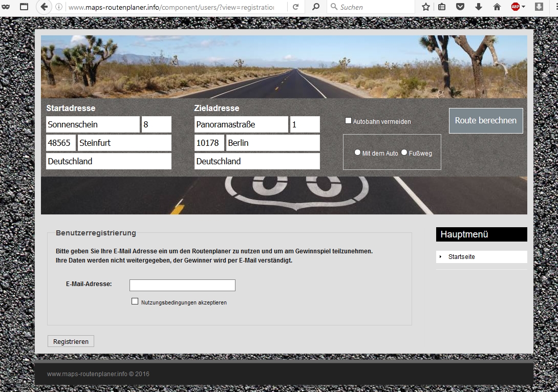Click the start street field 'Sonnenschein'
Viewport: 558px width, 392px height.
coord(93,124)
